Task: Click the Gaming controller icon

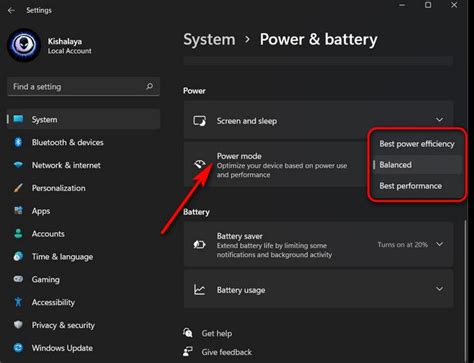Action: pos(18,279)
